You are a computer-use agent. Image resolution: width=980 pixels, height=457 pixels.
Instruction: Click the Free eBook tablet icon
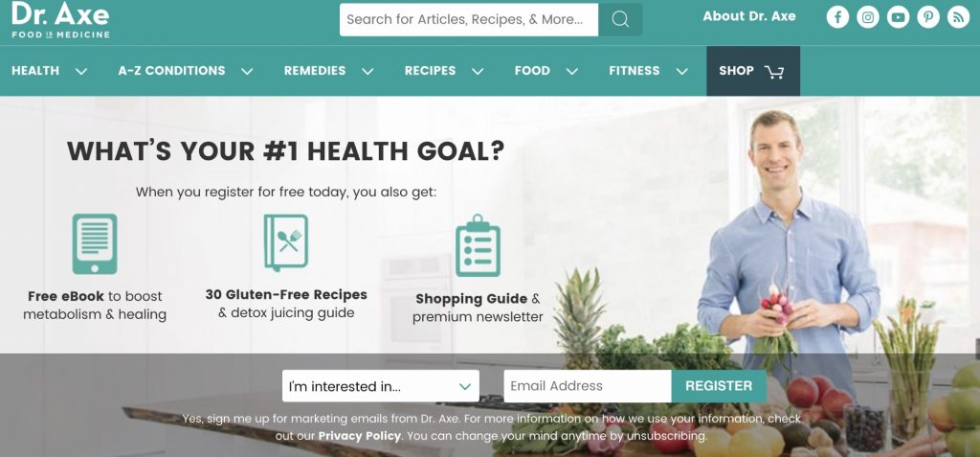tap(95, 244)
